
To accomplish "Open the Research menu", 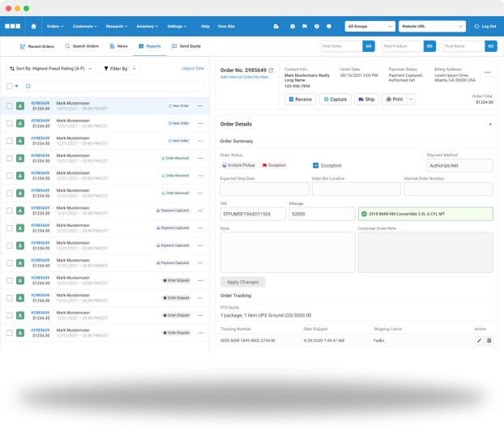I will pos(117,27).
